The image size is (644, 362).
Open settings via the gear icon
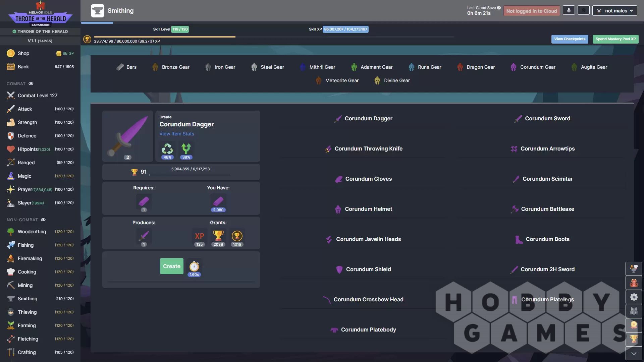634,297
